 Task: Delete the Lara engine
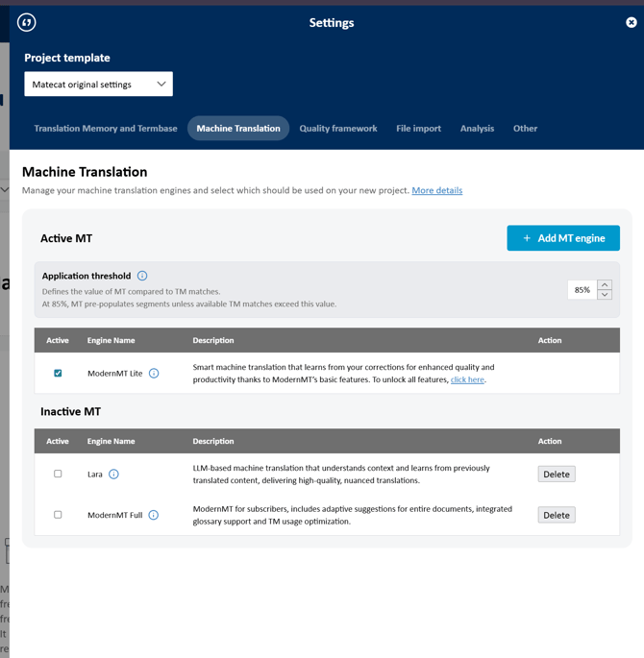557,475
